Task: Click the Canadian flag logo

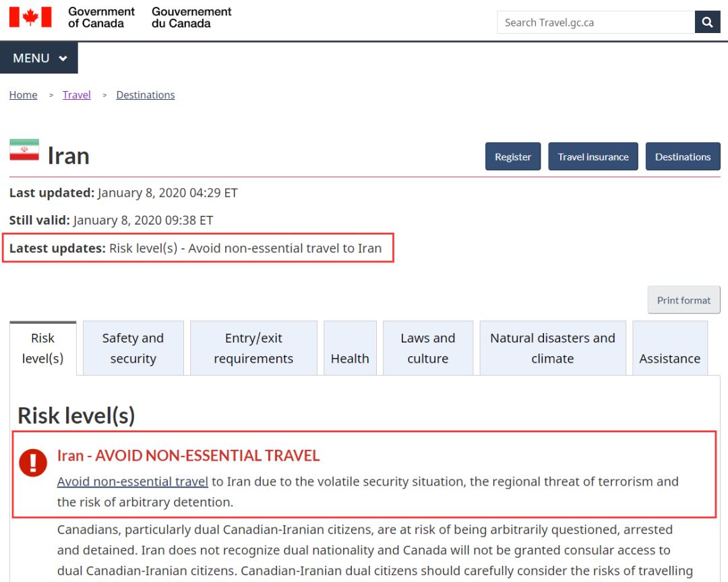Action: point(30,17)
